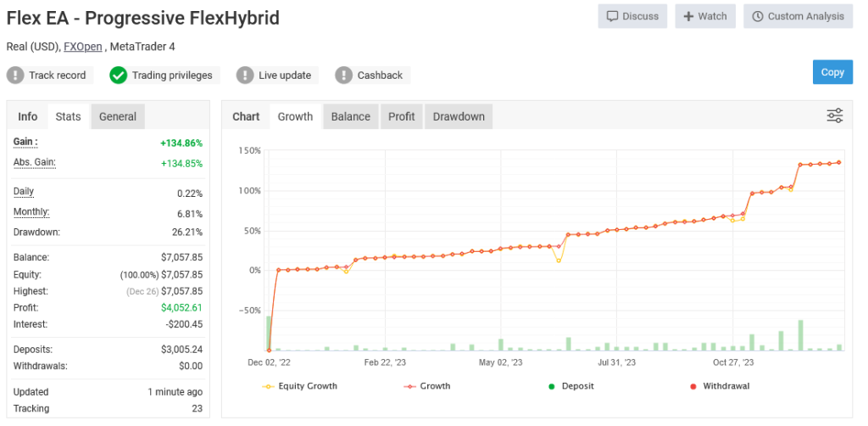The width and height of the screenshot is (868, 426).
Task: Switch to the Stats tab
Action: point(68,116)
